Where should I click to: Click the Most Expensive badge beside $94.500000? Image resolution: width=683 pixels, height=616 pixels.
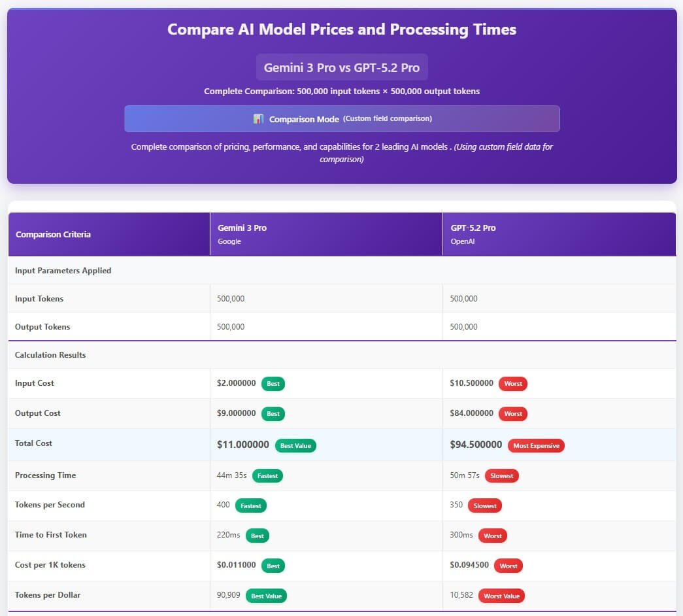tap(537, 445)
